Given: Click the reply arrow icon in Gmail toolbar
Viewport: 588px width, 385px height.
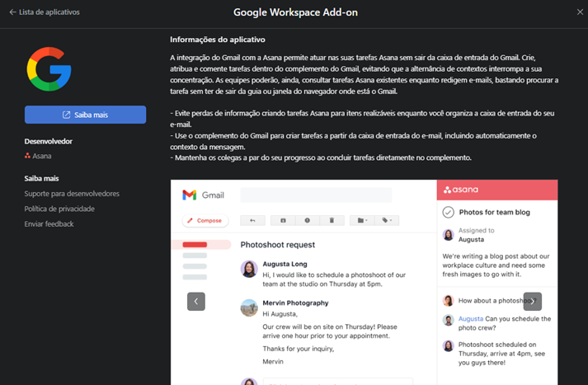Looking at the screenshot, I should [252, 221].
